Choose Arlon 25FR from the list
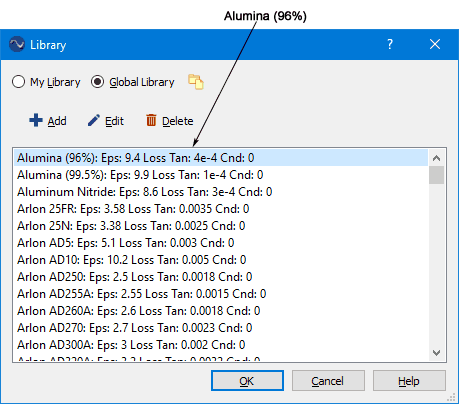Image resolution: width=459 pixels, height=404 pixels. coord(221,209)
